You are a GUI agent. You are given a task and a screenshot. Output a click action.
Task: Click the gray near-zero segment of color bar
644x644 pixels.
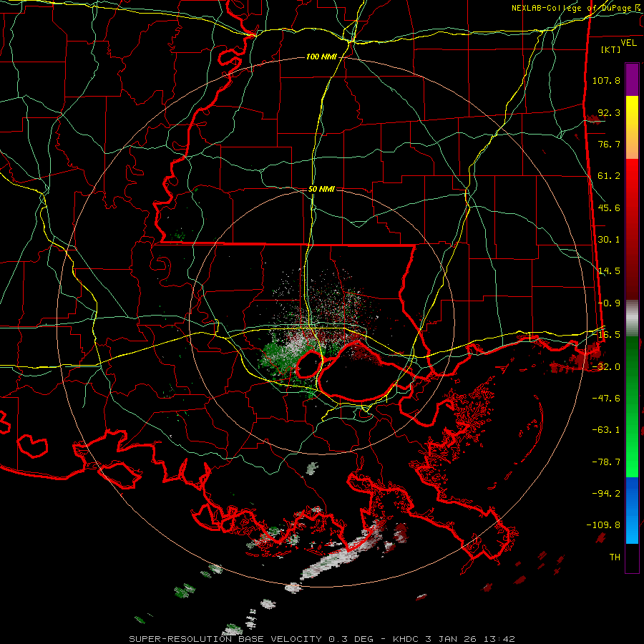pos(632,318)
